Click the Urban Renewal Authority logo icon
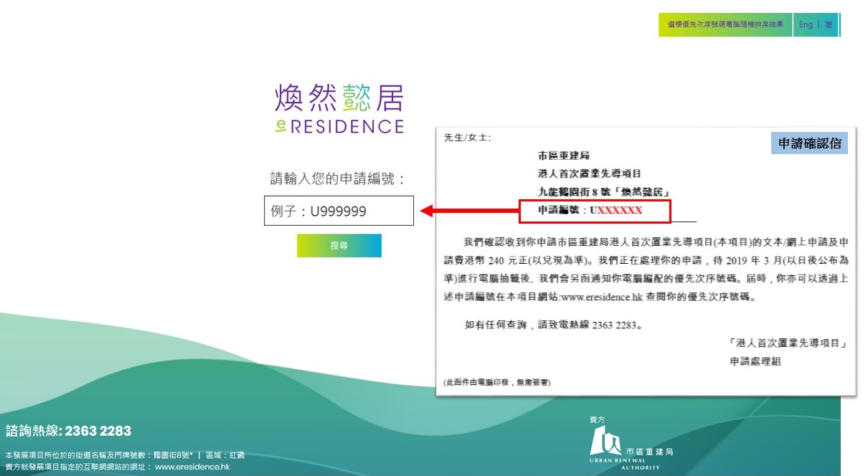Image resolution: width=868 pixels, height=476 pixels. point(605,444)
